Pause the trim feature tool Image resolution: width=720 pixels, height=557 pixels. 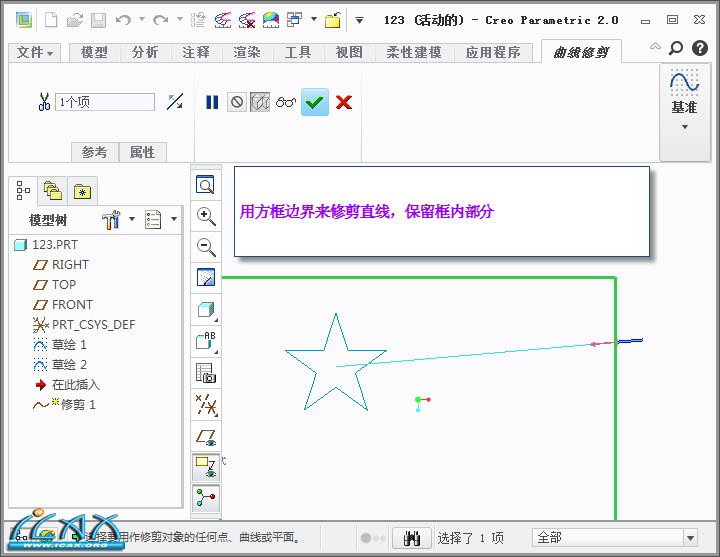coord(212,102)
